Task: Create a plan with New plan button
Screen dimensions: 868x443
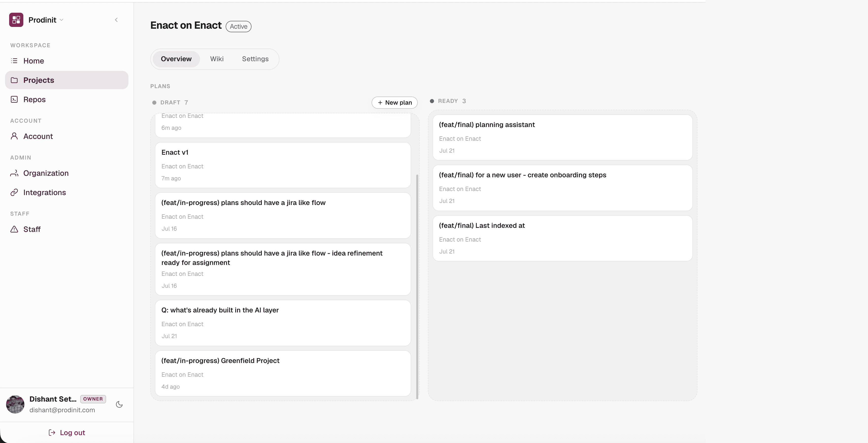Action: click(x=395, y=103)
